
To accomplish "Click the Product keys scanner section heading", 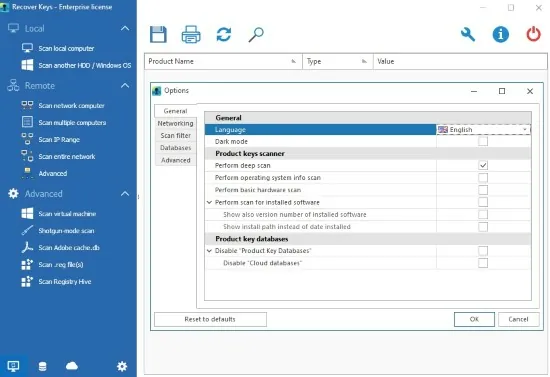I will click(250, 153).
